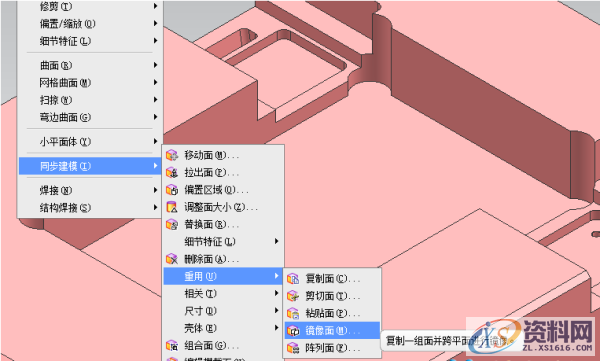Choose 拉出面(P)... menu entry
The width and height of the screenshot is (600, 361).
(x=223, y=173)
